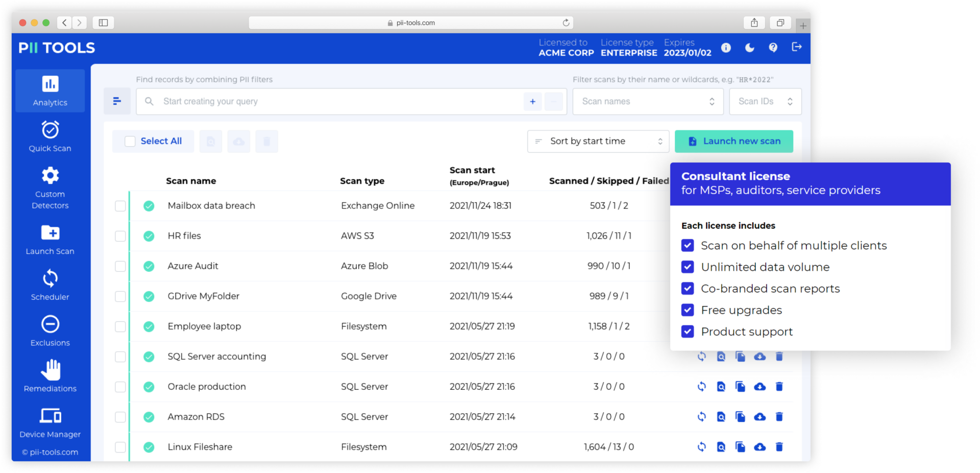Open the Sort by start time dropdown

click(x=598, y=141)
